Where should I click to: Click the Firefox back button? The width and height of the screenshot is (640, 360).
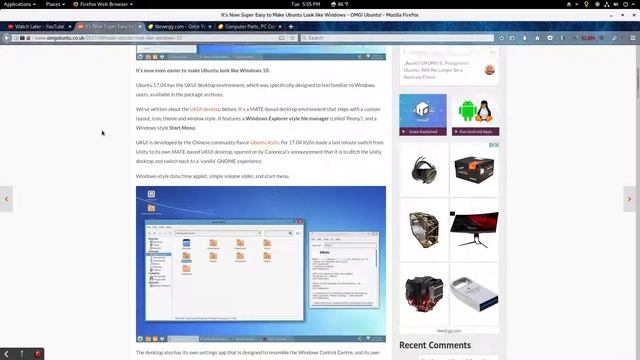(7, 38)
